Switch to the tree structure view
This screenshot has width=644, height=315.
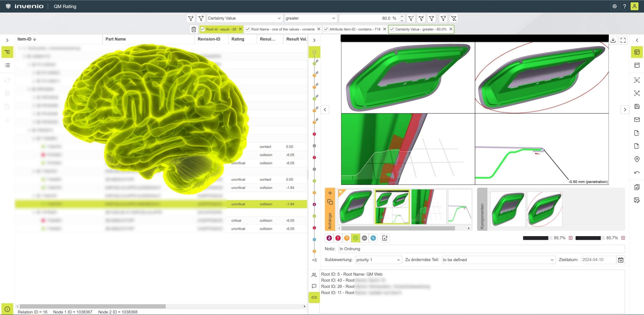pyautogui.click(x=7, y=52)
